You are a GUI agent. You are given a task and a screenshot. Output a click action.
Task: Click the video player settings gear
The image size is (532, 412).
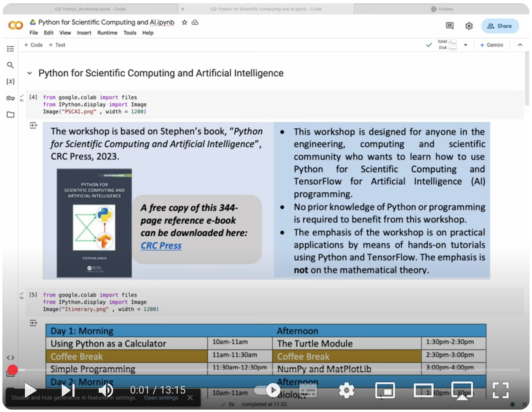click(x=347, y=390)
